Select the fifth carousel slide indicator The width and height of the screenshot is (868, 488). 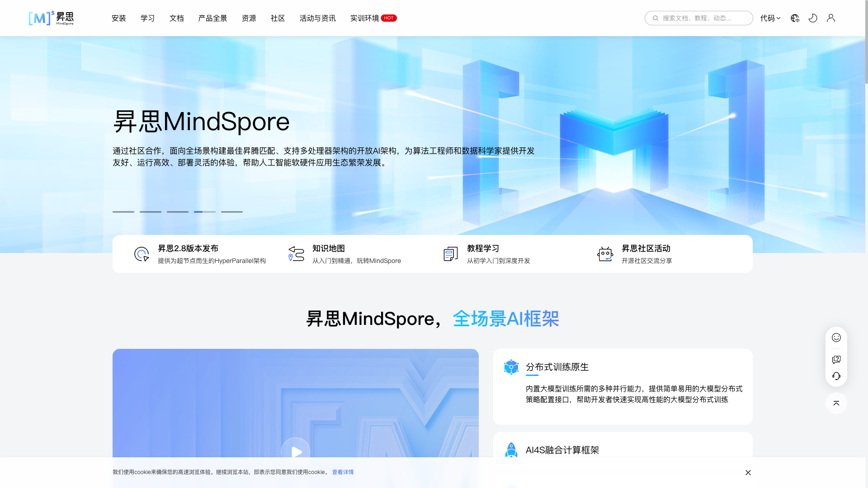(x=232, y=211)
